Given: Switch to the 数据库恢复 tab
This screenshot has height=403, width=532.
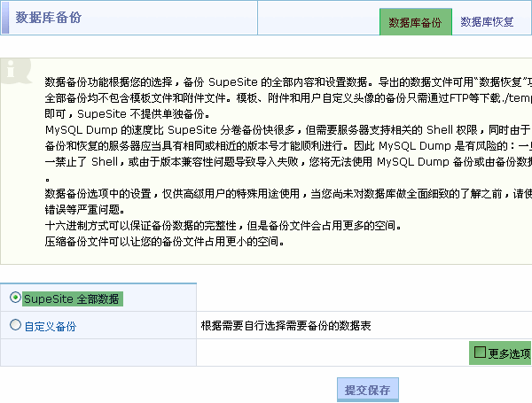Looking at the screenshot, I should pyautogui.click(x=488, y=22).
